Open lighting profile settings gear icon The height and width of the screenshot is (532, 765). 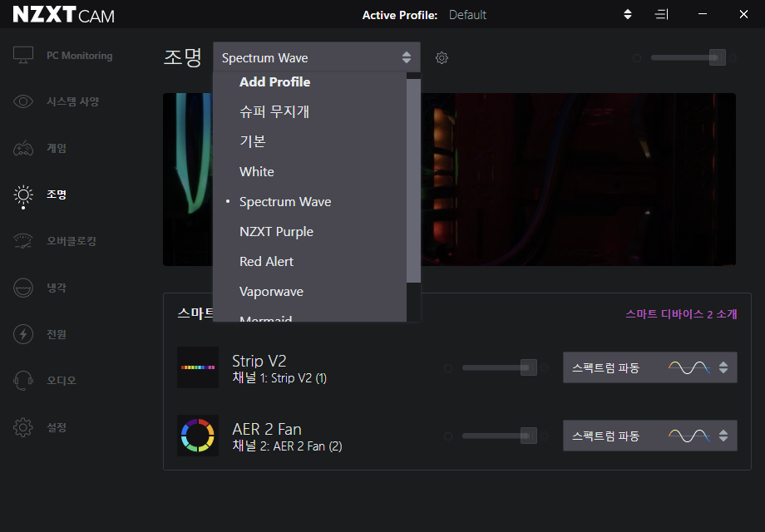click(442, 58)
